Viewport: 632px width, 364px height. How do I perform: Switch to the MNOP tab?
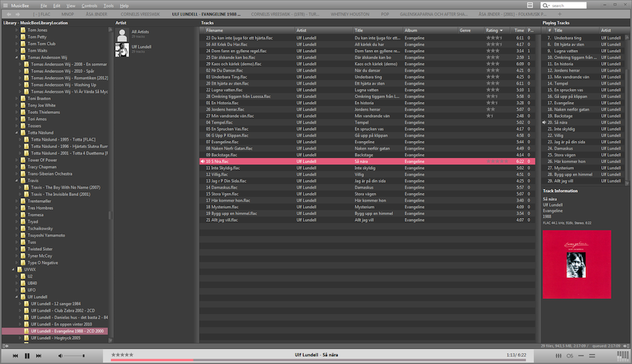pos(67,14)
